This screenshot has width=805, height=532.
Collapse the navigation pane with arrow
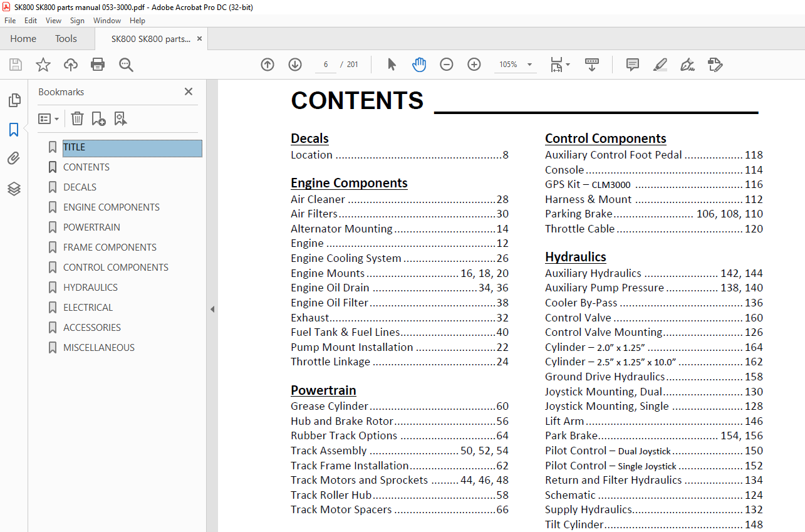coord(212,309)
